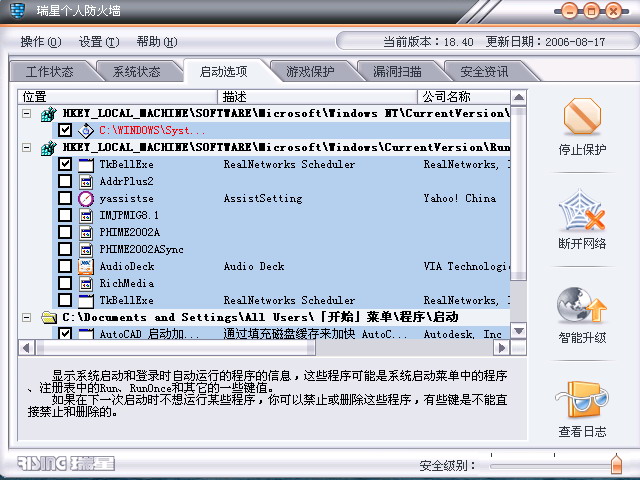Select the registry icon of the Windows NT CurrentVersion key
This screenshot has height=480, width=640.
click(49, 114)
